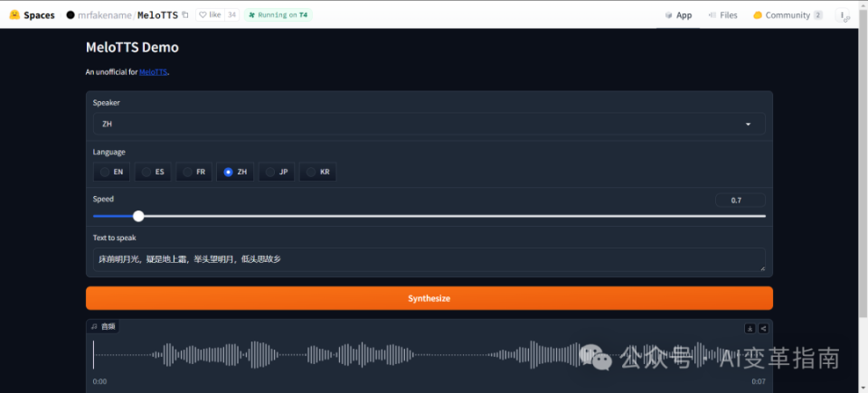Download the generated audio
The image size is (868, 393).
[x=750, y=328]
